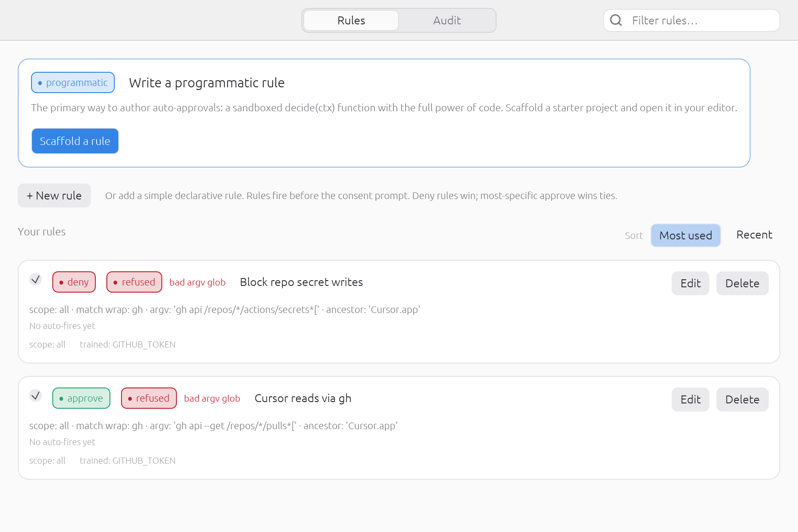Click the programmatic badge

73,82
